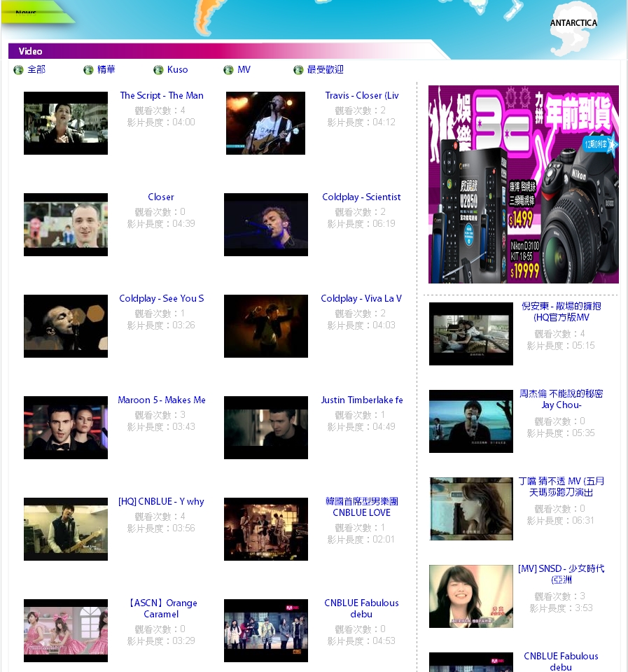Open the Coldplay - Scientist thumbnail
Screen dimensions: 628x672
(x=265, y=225)
